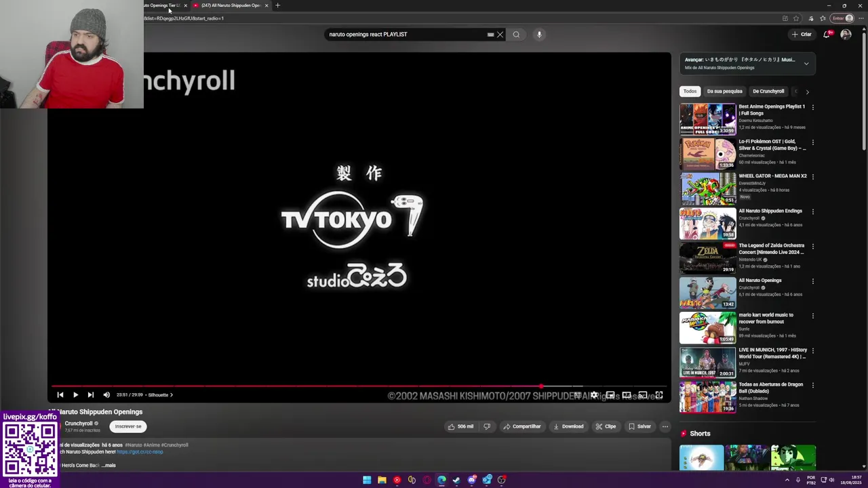Open the Criar create menu
Image resolution: width=868 pixels, height=488 pixels.
[x=802, y=35]
